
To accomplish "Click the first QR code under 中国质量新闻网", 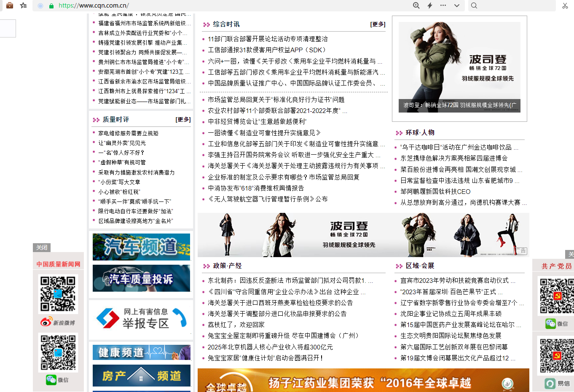I will click(58, 294).
